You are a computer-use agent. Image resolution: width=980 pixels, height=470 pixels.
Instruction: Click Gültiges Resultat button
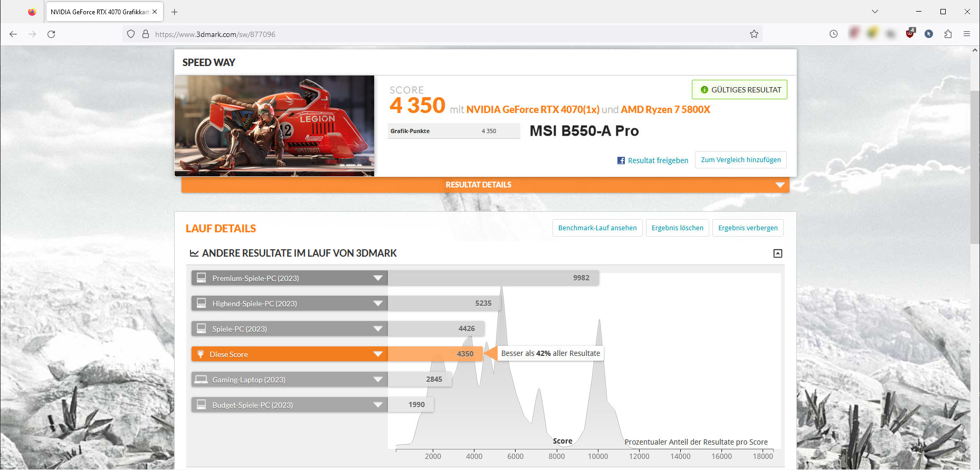coord(739,90)
